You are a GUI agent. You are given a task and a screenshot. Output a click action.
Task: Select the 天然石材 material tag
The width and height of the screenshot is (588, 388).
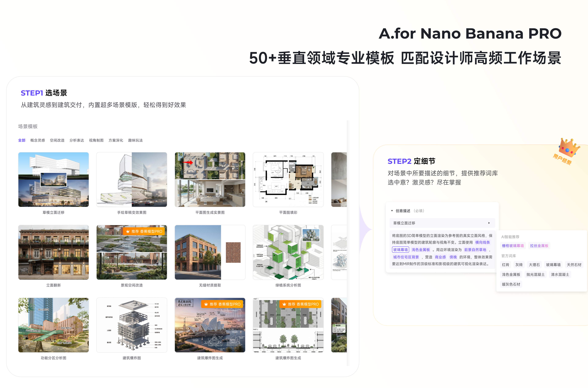(574, 265)
